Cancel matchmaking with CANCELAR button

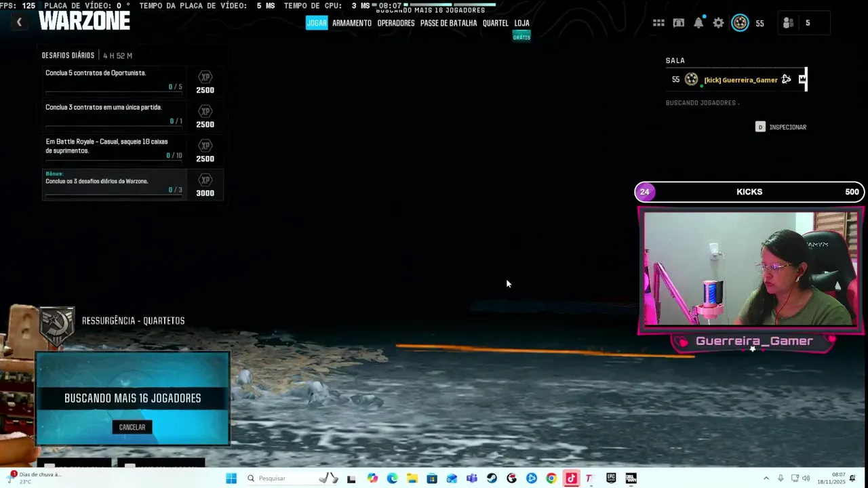pos(132,427)
